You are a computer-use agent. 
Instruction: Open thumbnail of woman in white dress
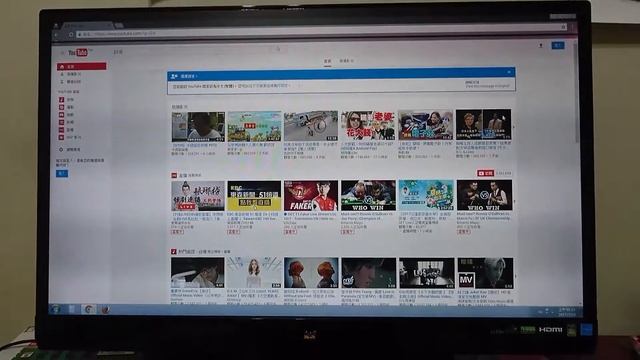tap(254, 273)
